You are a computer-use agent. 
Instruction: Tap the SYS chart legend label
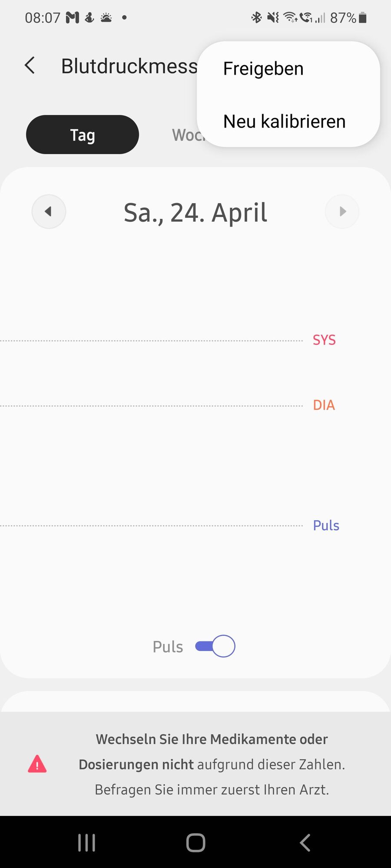click(x=324, y=340)
